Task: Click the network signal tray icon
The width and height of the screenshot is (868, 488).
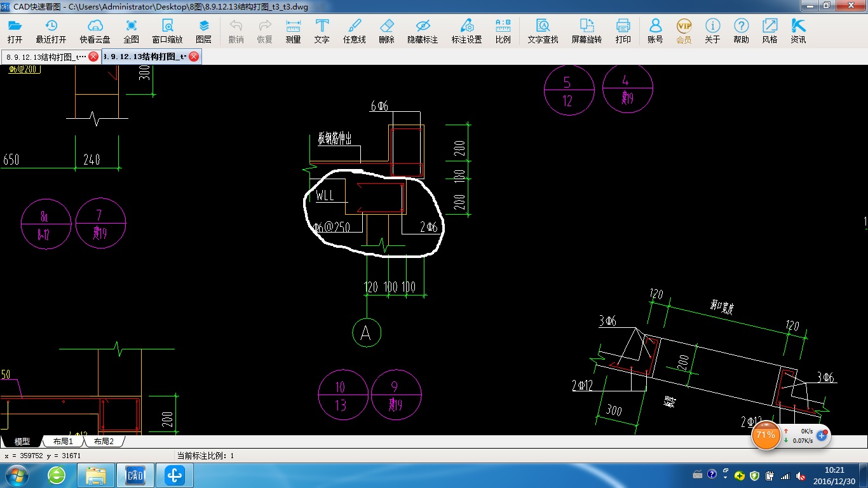Action: pyautogui.click(x=785, y=475)
